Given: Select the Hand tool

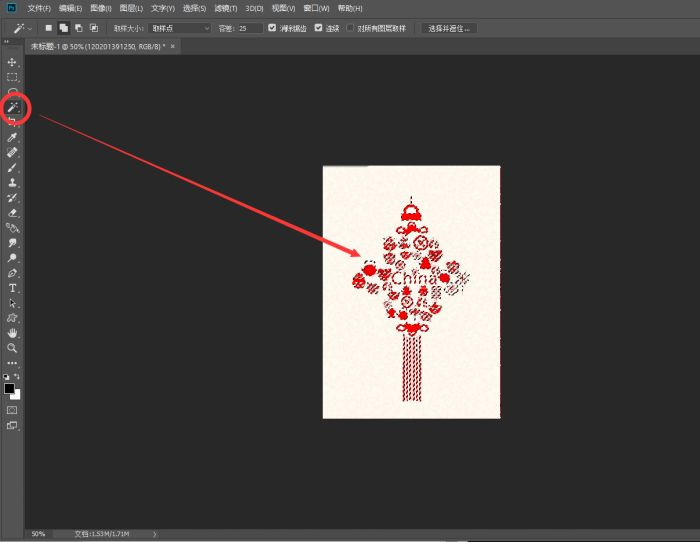Looking at the screenshot, I should pos(13,332).
